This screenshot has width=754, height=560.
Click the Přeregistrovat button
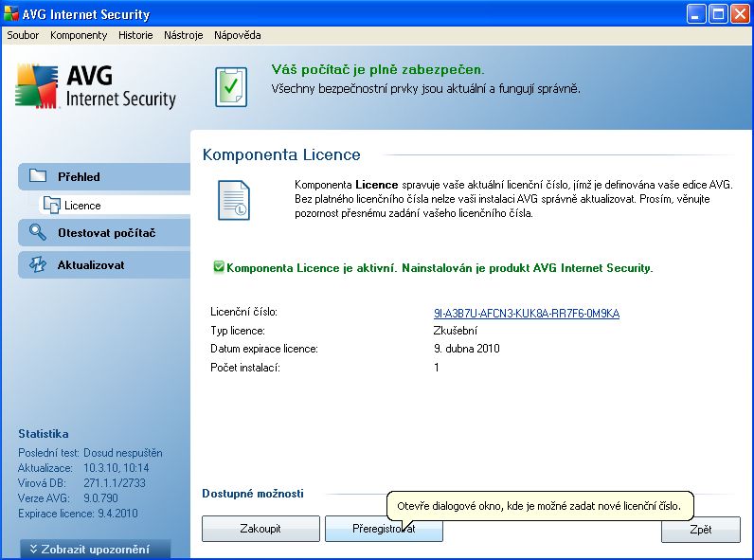tap(384, 529)
